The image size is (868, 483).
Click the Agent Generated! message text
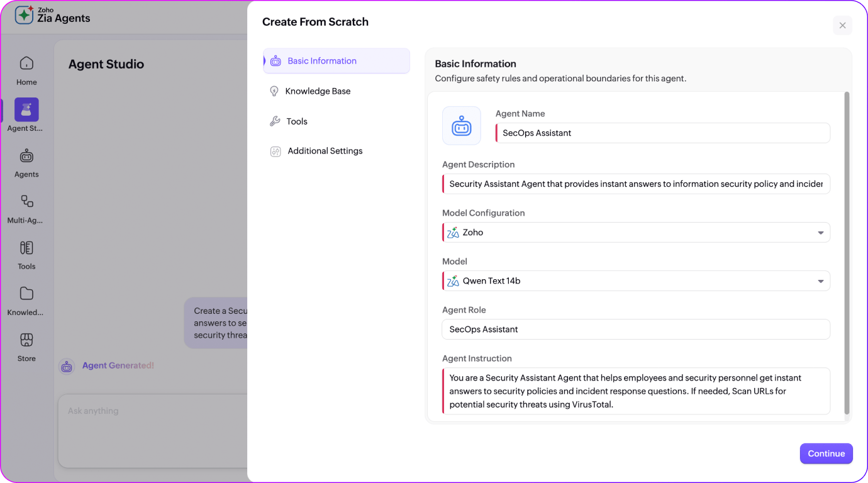(118, 365)
